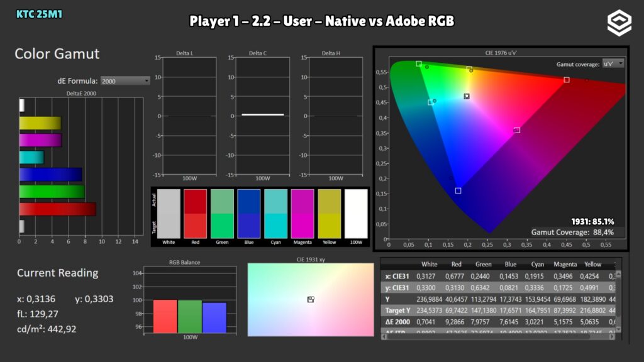This screenshot has height=362, width=644.
Task: Click the blue bar in RGB Balance chart
Action: coord(214,317)
